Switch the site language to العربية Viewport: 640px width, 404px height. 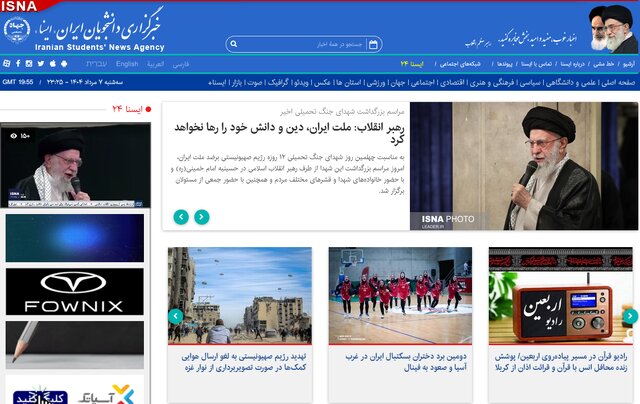(x=156, y=64)
